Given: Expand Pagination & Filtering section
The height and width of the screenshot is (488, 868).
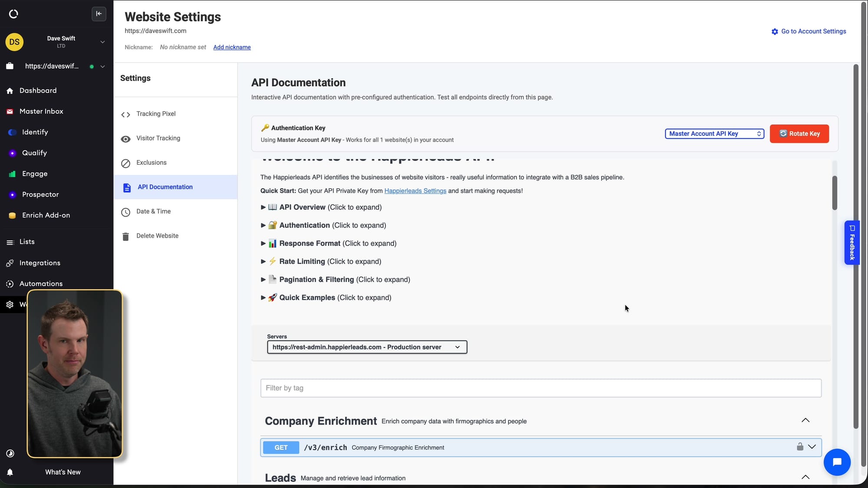Looking at the screenshot, I should (335, 280).
